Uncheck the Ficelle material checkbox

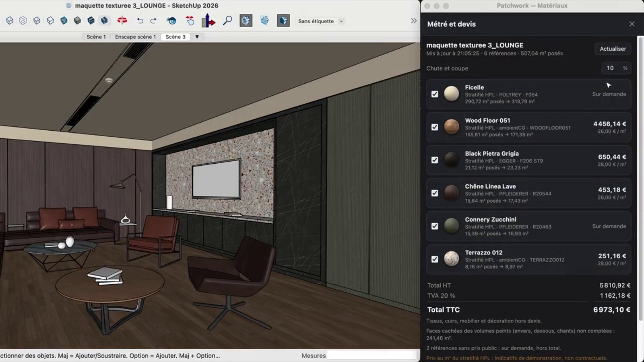click(x=435, y=94)
